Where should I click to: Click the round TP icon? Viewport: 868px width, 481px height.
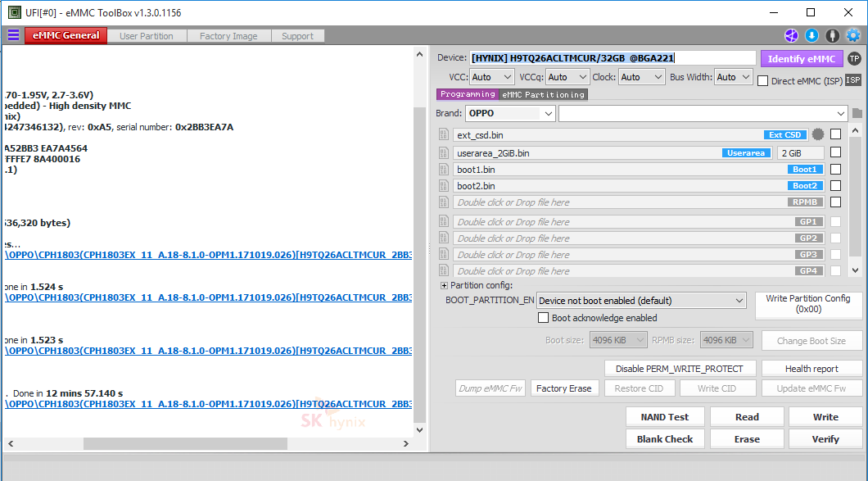[x=854, y=58]
